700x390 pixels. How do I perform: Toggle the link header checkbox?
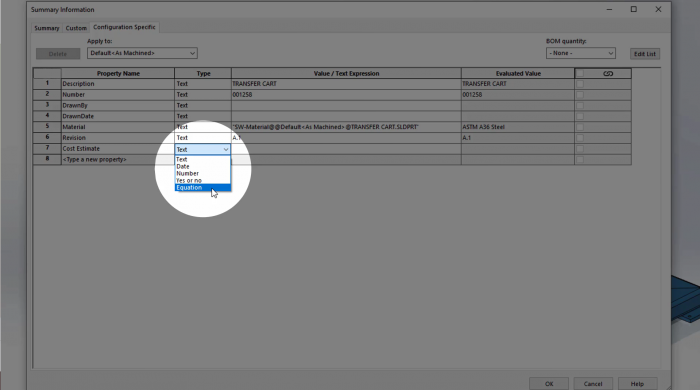[x=579, y=73]
